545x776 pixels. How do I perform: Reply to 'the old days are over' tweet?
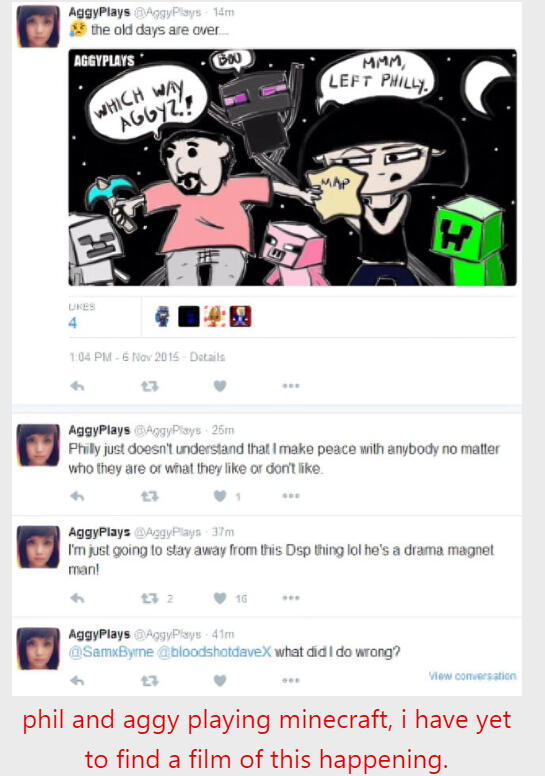[x=77, y=386]
